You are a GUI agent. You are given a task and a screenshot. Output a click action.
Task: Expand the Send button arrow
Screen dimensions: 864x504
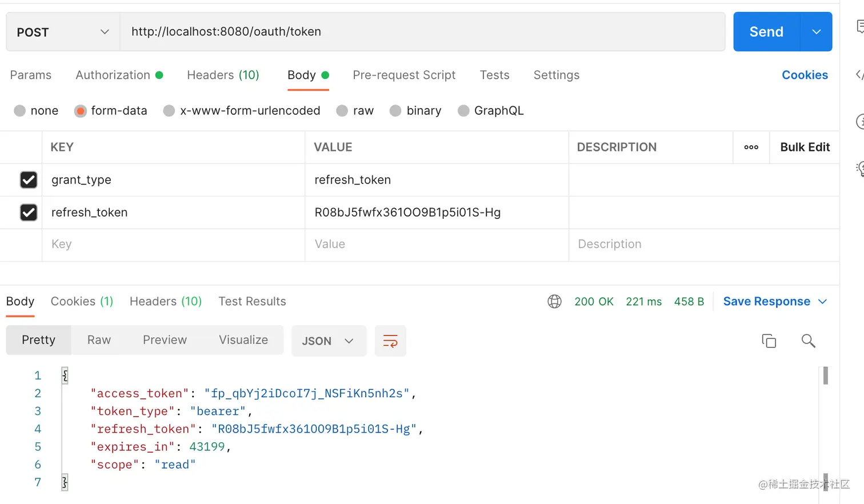pos(817,32)
